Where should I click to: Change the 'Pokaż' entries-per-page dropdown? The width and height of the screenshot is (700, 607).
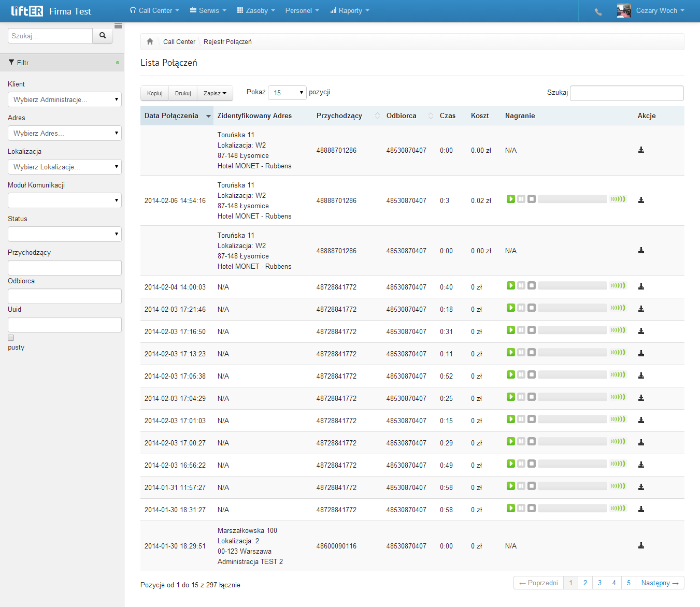(x=287, y=93)
